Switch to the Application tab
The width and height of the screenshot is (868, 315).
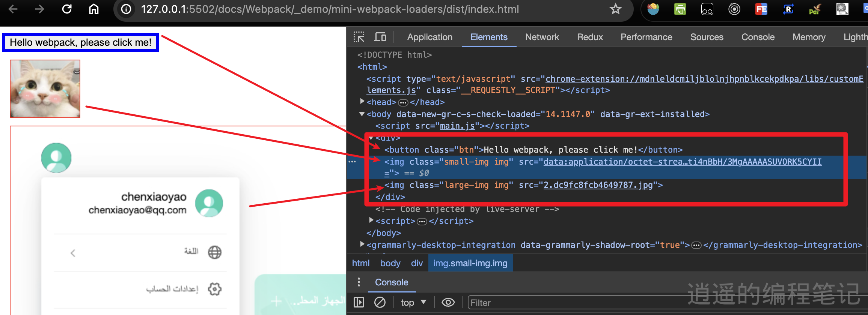click(430, 37)
